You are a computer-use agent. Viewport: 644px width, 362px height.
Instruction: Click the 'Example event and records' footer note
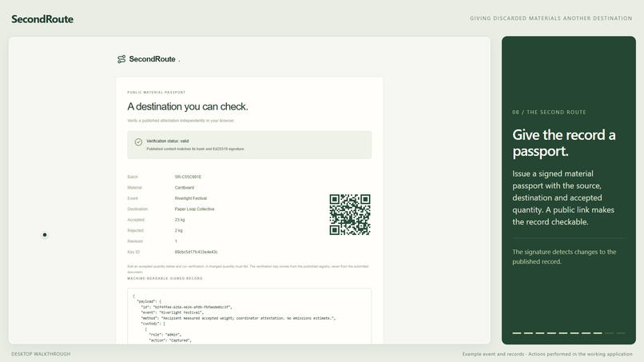coord(547,354)
